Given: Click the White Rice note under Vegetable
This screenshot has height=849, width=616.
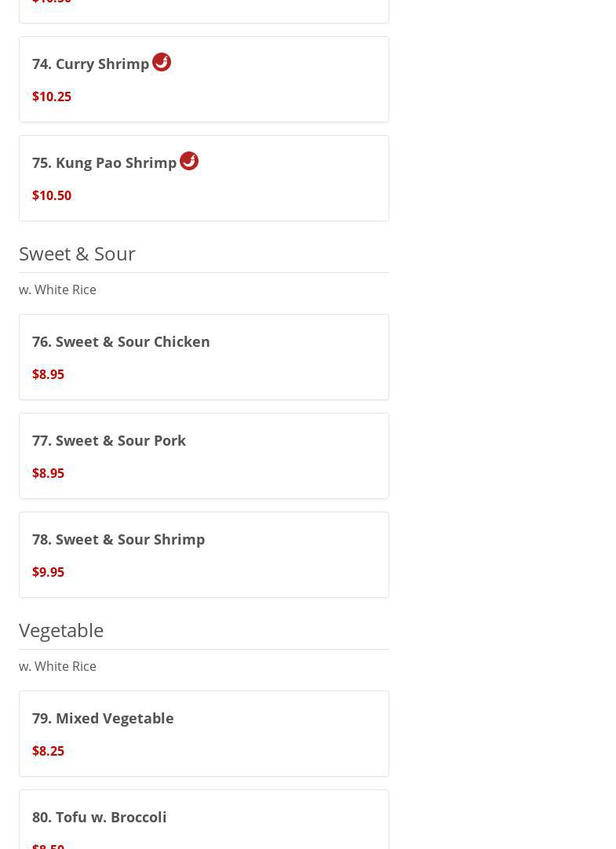Looking at the screenshot, I should coord(58,666).
